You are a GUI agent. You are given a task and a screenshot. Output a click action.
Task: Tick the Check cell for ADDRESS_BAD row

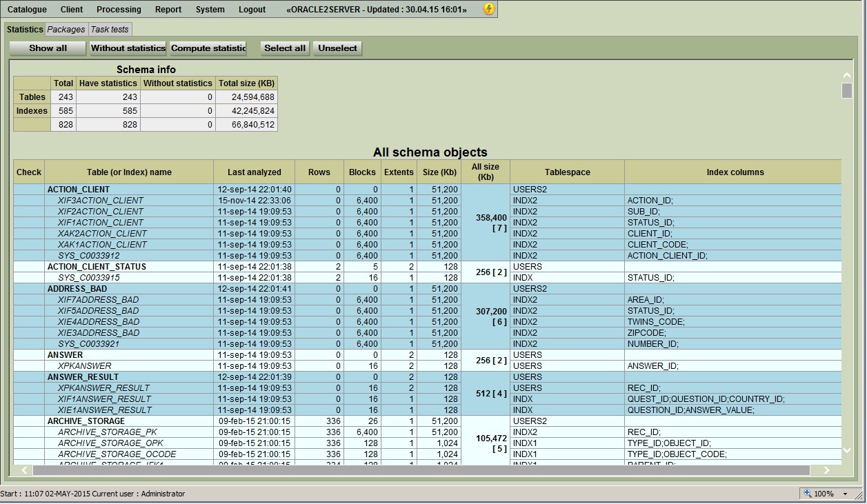tap(29, 288)
